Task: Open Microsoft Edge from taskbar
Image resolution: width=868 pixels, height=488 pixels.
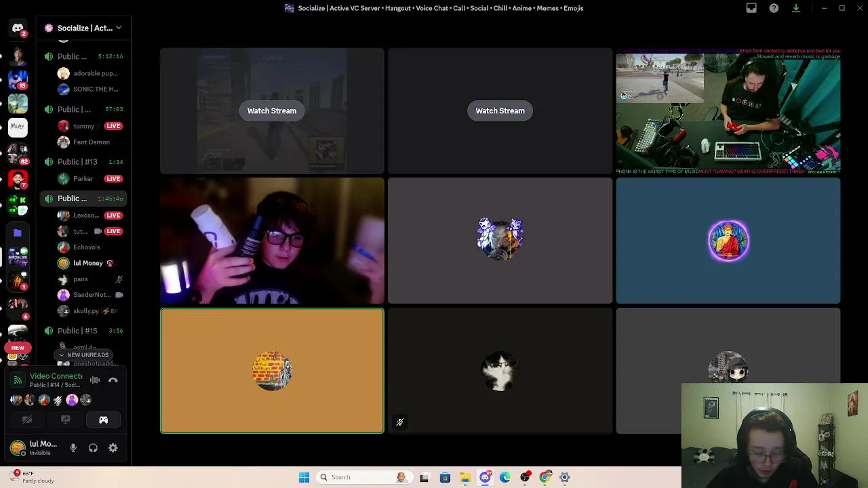Action: pyautogui.click(x=505, y=477)
